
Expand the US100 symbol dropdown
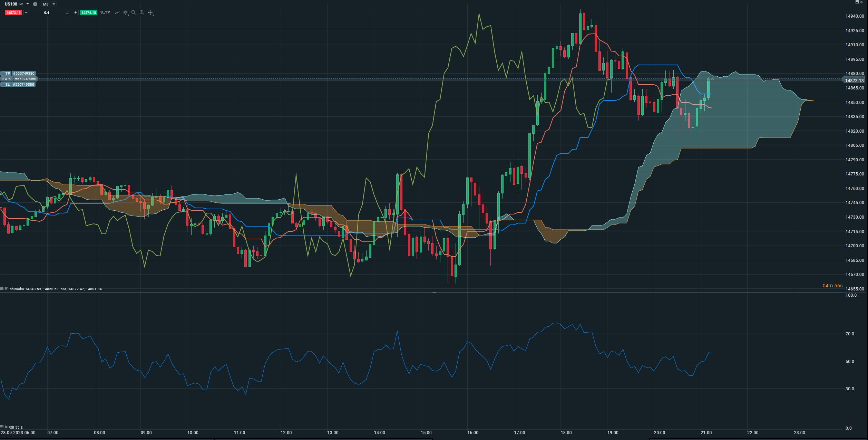click(28, 4)
